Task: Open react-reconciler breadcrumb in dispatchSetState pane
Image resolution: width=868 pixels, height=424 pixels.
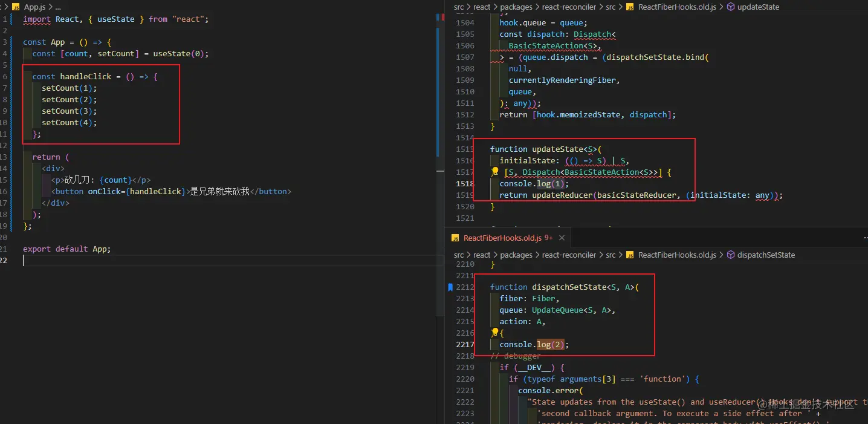Action: click(569, 255)
